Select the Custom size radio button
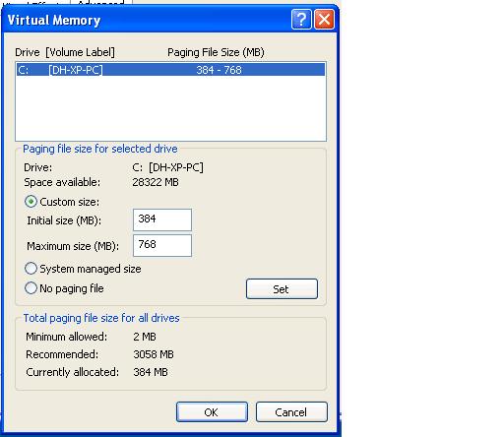Screen dimensions: 504x437 (x=31, y=202)
